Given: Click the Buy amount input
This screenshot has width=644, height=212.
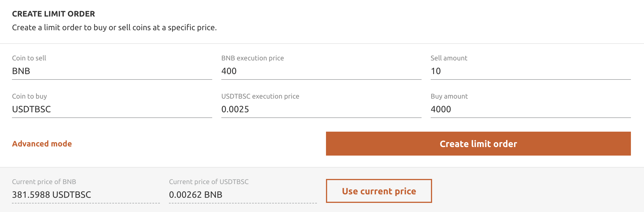Looking at the screenshot, I should click(531, 109).
